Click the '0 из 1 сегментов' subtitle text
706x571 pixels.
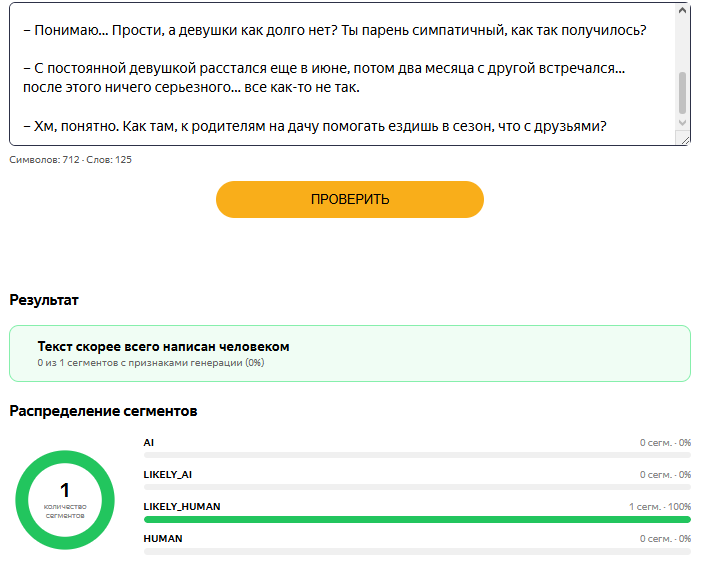tap(151, 363)
